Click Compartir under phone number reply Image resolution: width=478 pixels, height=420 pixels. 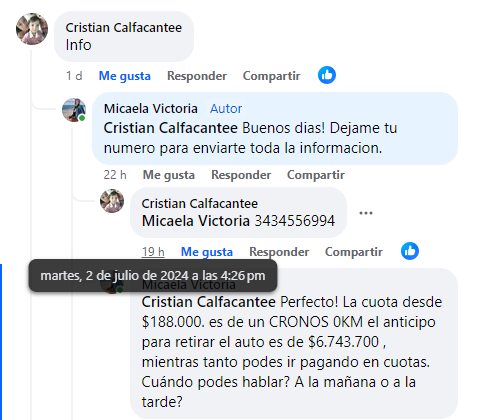point(354,252)
